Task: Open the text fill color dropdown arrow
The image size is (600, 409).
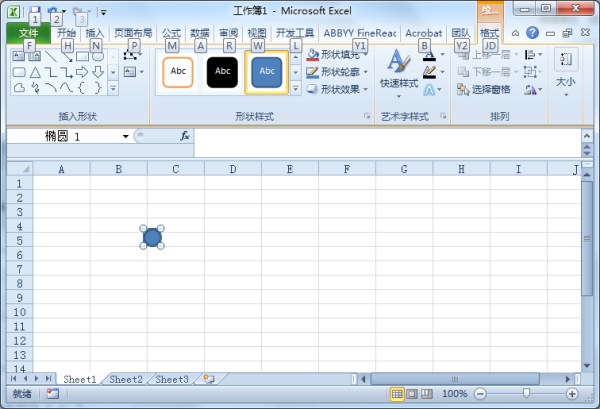Action: 442,55
